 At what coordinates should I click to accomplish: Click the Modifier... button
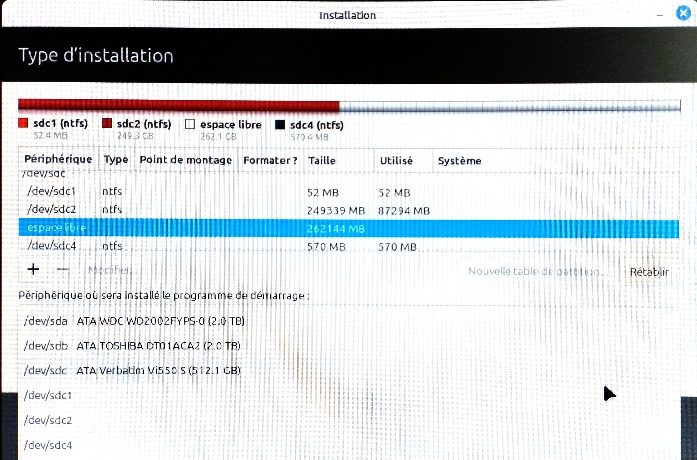pos(112,271)
